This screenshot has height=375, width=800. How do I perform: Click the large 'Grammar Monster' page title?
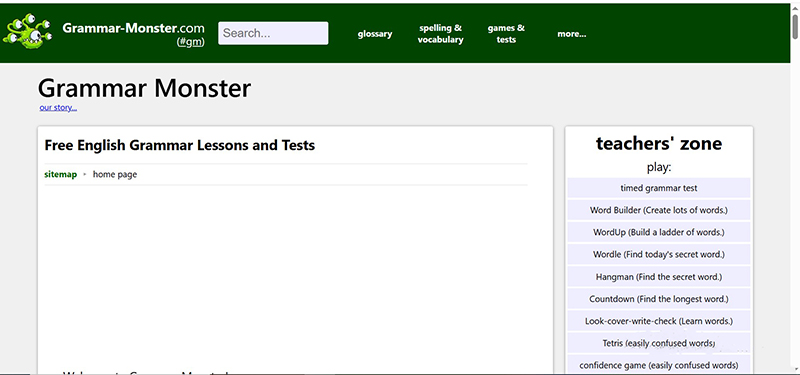coord(144,88)
